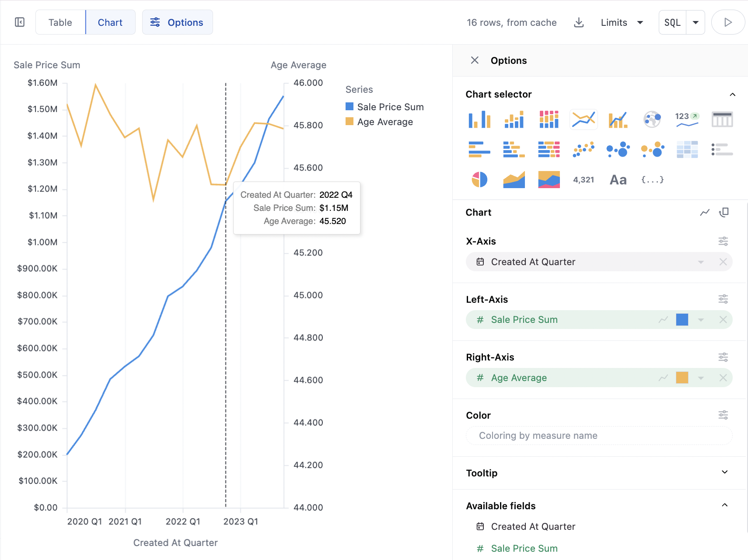Toggle the left sidebar panel icon

pos(20,22)
